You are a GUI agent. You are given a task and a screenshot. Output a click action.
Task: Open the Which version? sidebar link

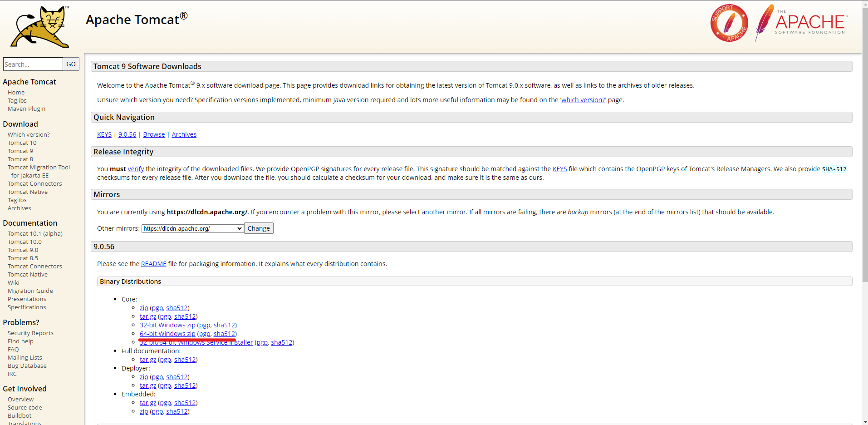(29, 134)
